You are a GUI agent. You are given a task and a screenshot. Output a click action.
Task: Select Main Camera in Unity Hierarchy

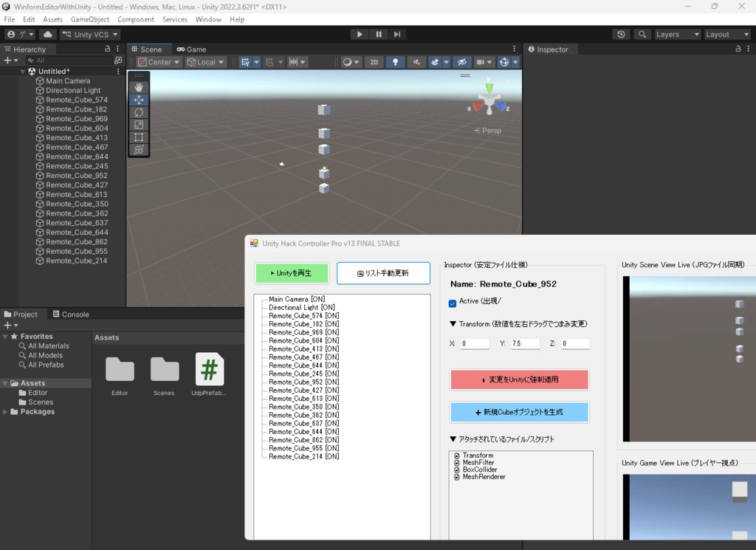(x=68, y=81)
